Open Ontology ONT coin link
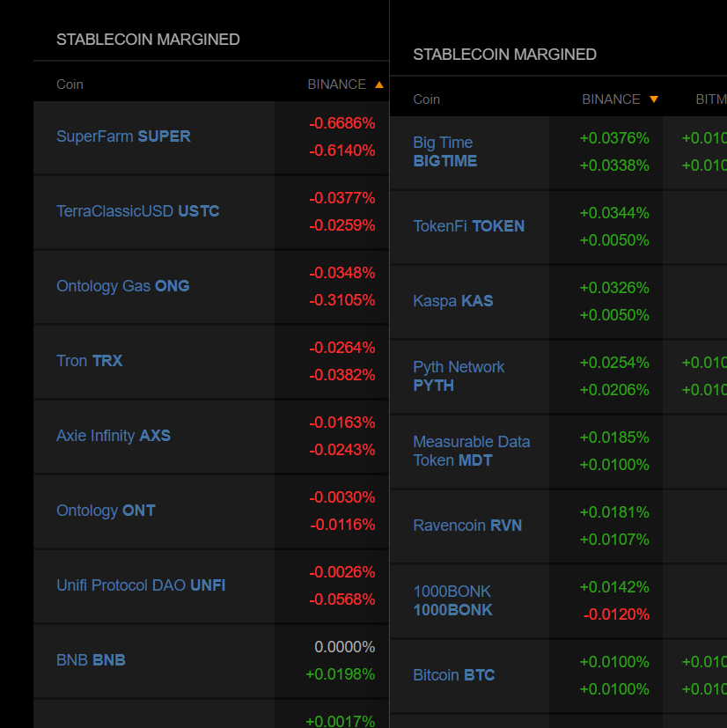 106,511
